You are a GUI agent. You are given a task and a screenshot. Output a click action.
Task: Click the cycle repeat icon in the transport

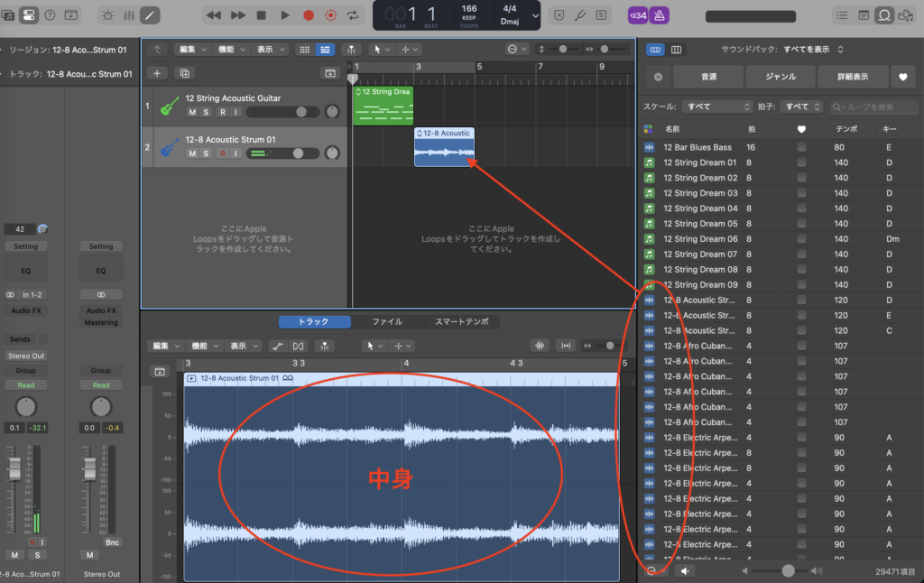(355, 15)
